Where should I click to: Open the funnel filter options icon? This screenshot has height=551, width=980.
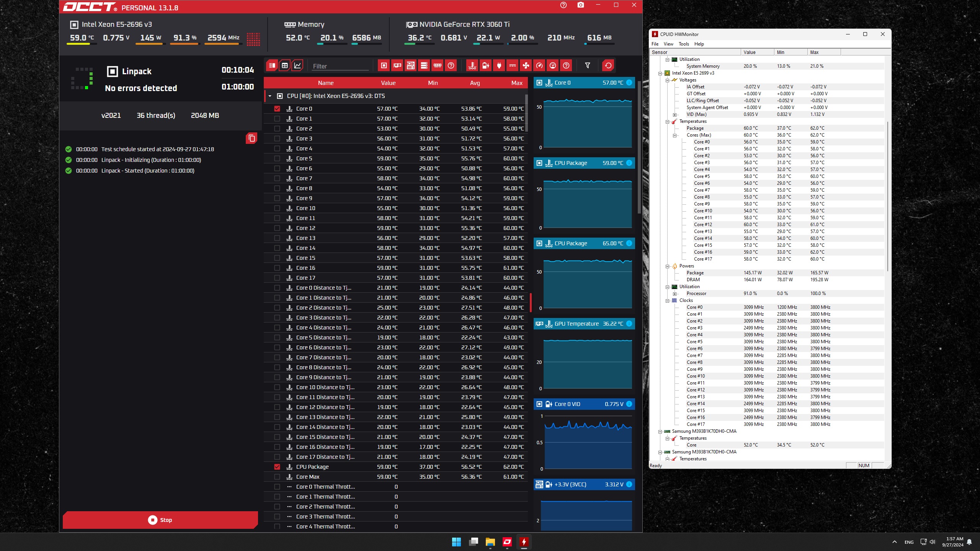[588, 66]
